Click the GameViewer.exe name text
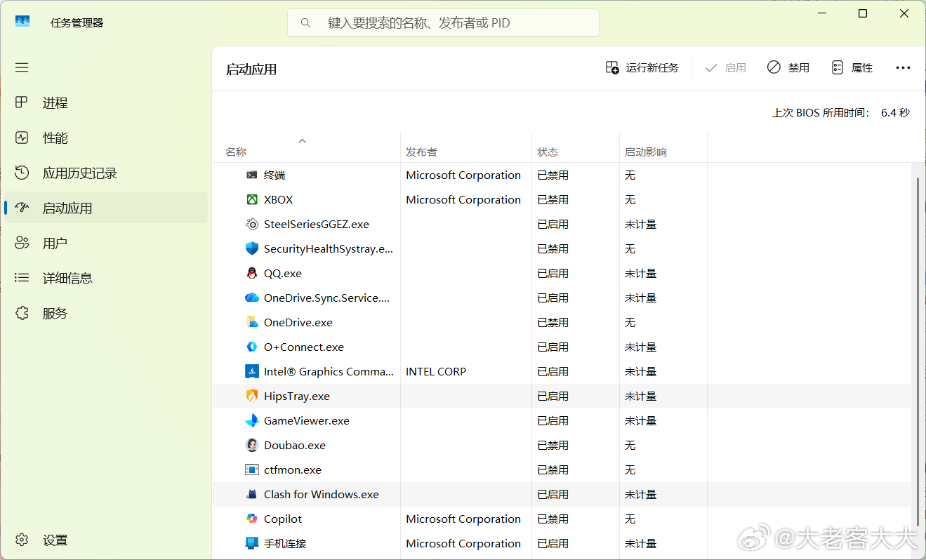 click(x=307, y=420)
